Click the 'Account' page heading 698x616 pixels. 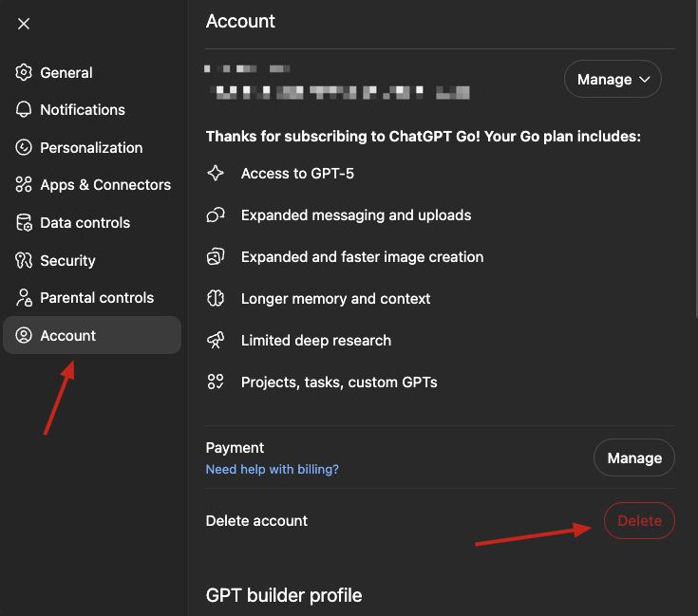pyautogui.click(x=240, y=21)
